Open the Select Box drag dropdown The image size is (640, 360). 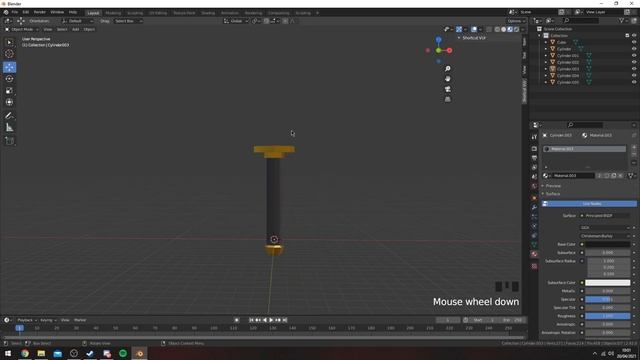128,21
